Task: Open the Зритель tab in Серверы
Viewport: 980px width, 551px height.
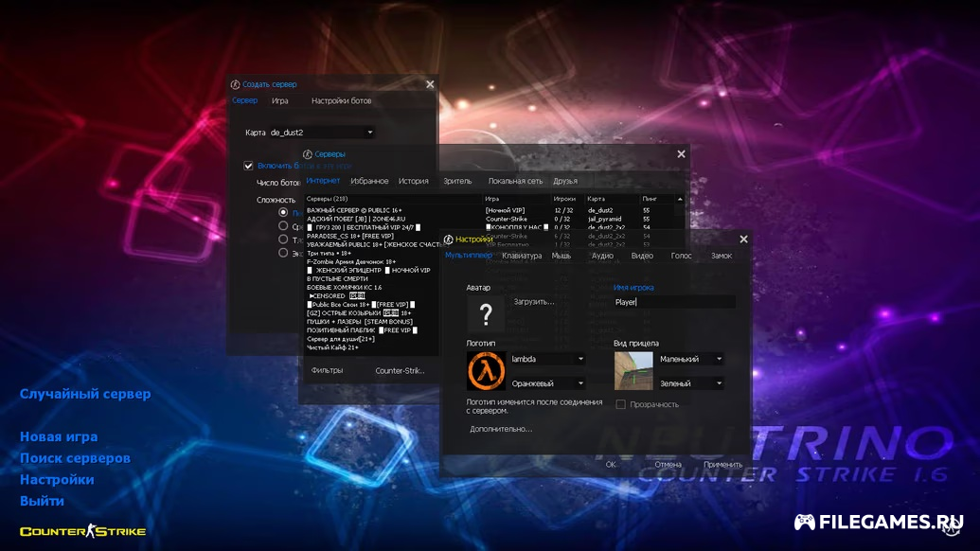Action: pos(457,181)
